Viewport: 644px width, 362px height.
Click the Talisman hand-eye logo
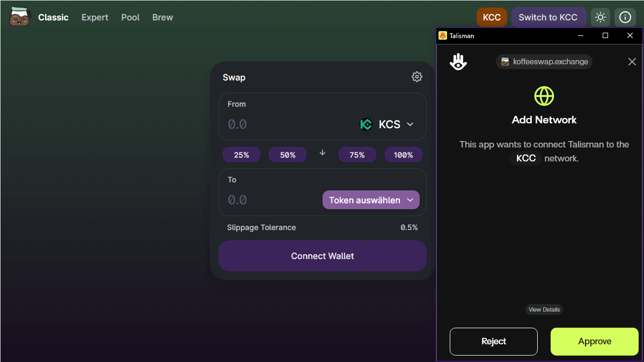458,62
